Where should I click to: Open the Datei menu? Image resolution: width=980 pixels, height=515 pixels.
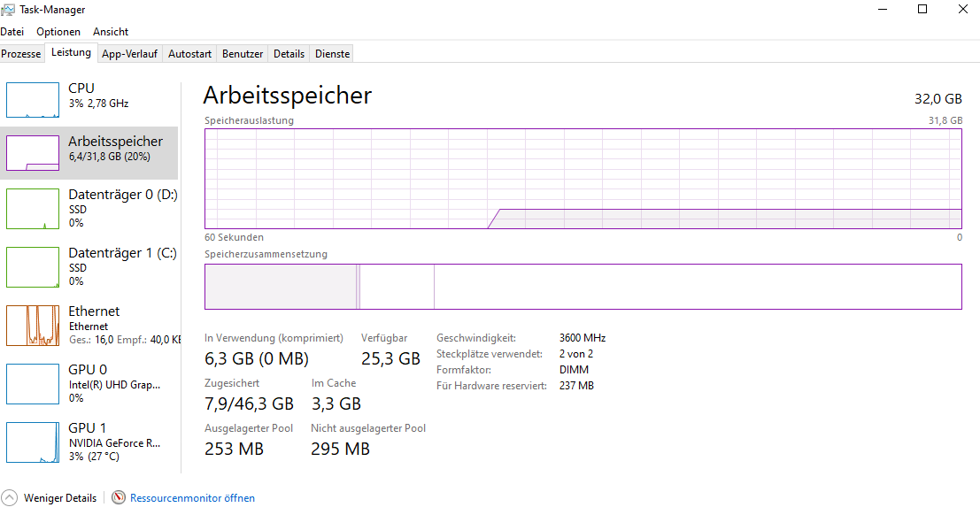(12, 32)
